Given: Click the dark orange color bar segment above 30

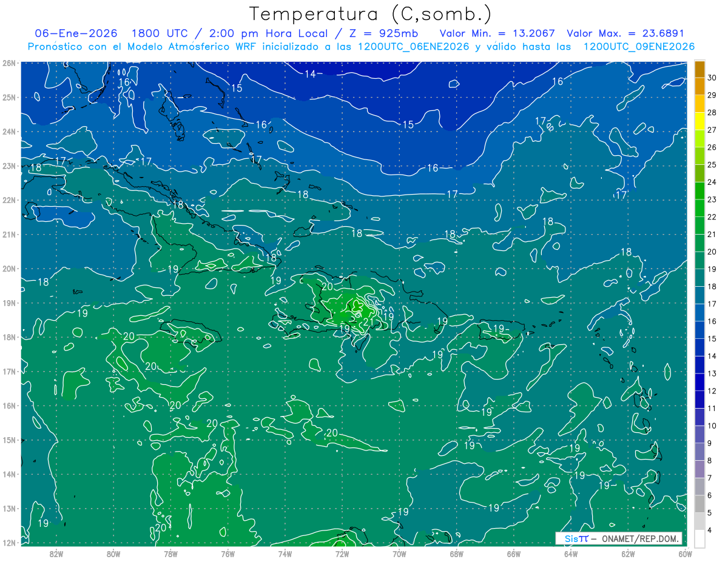Looking at the screenshot, I should 699,69.
